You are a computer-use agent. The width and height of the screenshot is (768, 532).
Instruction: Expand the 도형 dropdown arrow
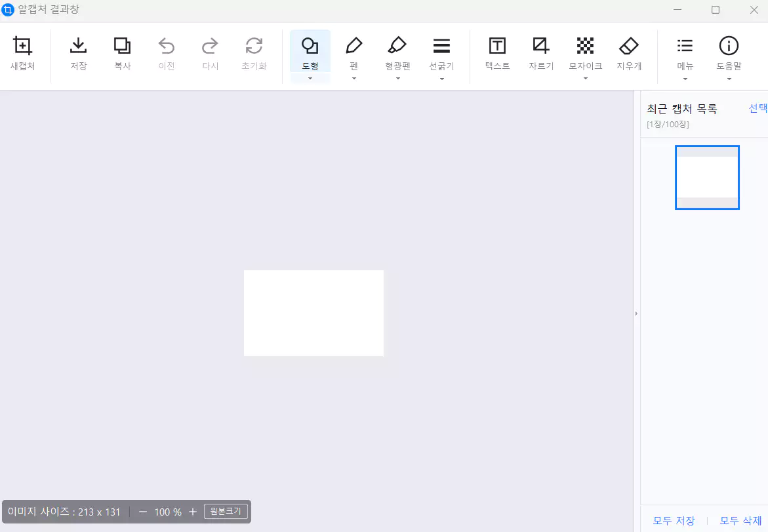coord(310,78)
